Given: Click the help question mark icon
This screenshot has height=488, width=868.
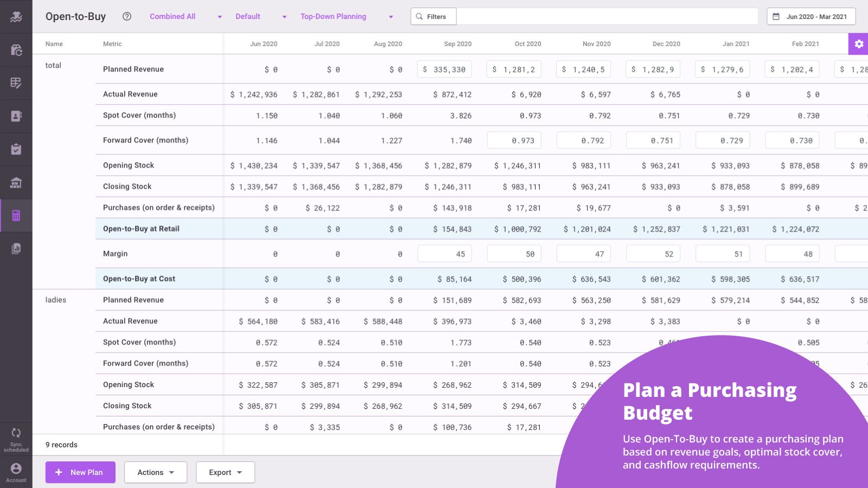Looking at the screenshot, I should [127, 16].
